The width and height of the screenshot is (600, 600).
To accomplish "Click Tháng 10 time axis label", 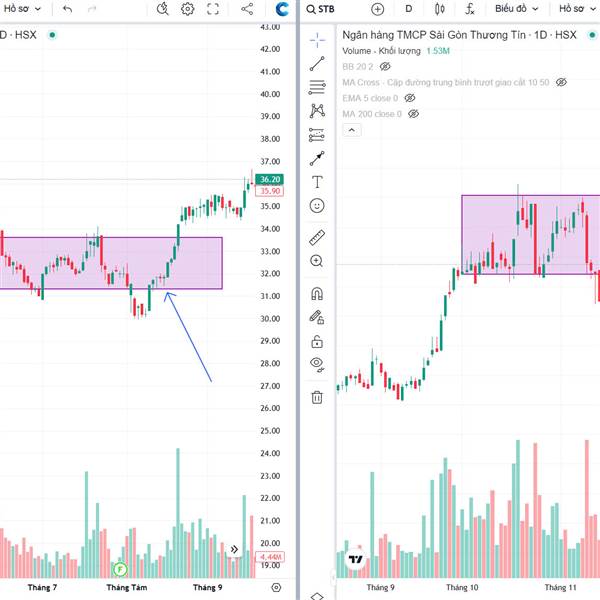I will [462, 587].
